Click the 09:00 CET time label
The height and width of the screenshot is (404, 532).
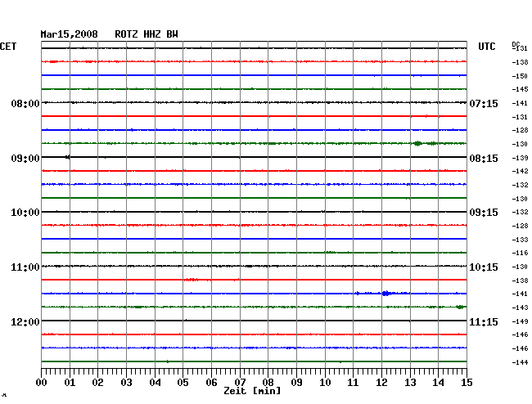coord(25,159)
